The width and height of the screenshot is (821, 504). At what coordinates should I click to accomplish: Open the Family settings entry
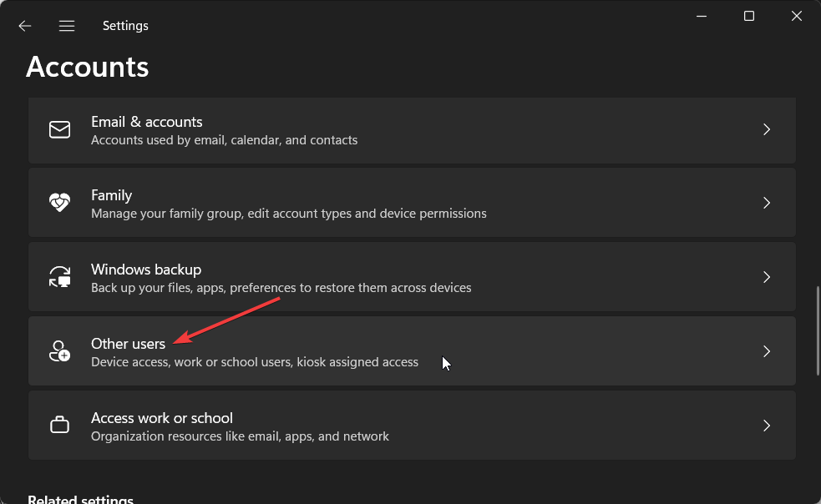click(412, 203)
